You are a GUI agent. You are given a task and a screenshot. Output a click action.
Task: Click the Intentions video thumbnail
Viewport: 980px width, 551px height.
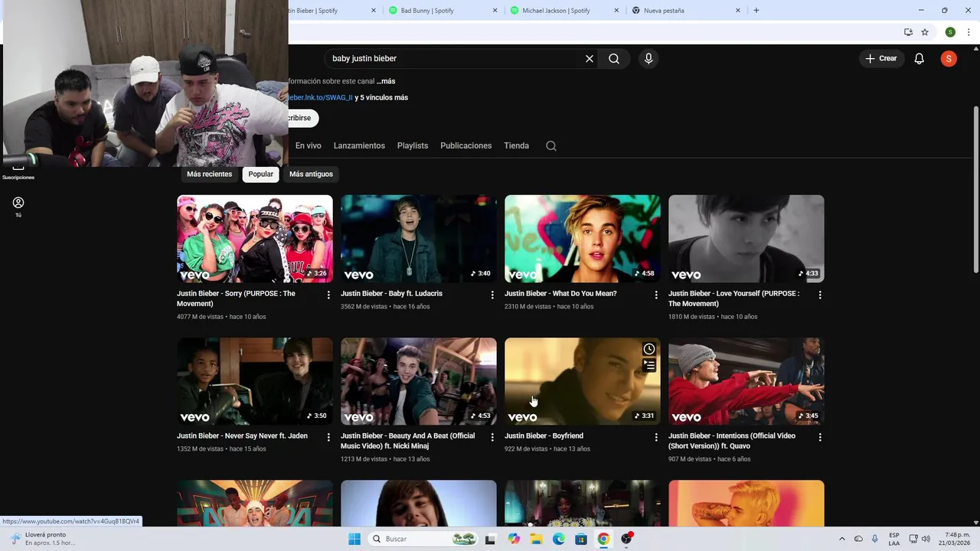746,381
